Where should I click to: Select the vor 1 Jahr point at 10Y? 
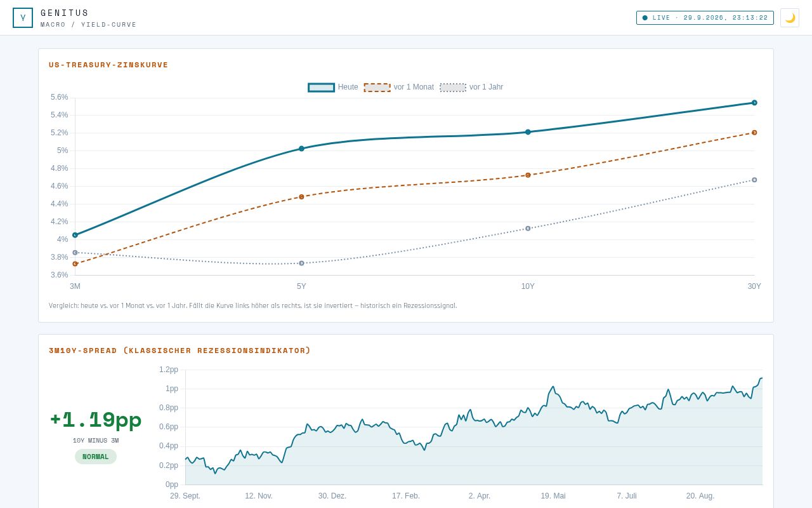coord(528,229)
